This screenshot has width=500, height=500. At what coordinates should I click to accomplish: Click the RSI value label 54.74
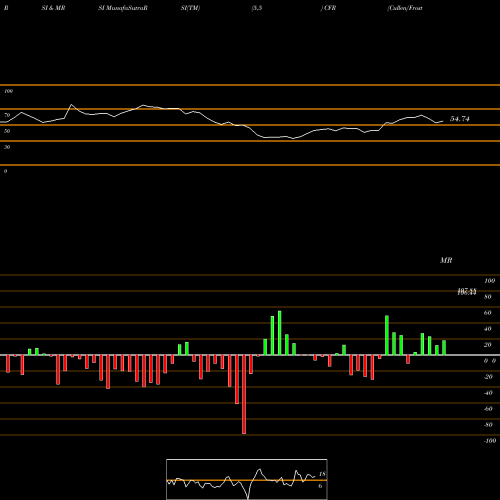(x=460, y=119)
